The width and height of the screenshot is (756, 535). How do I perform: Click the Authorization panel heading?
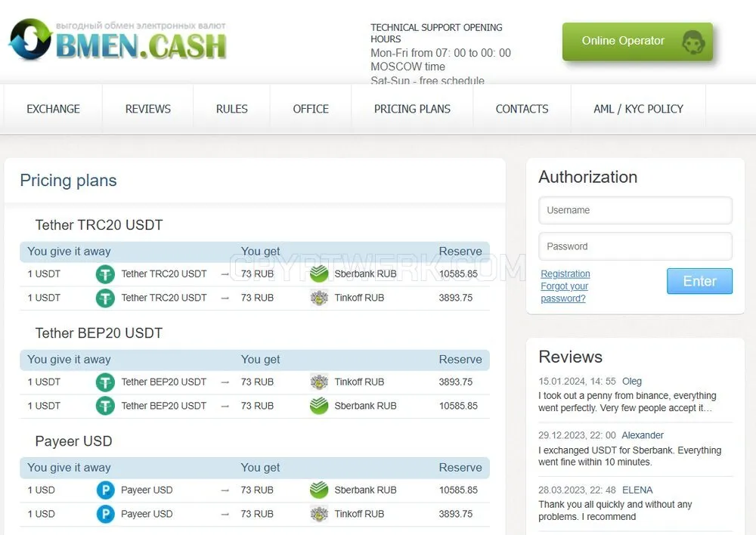click(x=587, y=177)
